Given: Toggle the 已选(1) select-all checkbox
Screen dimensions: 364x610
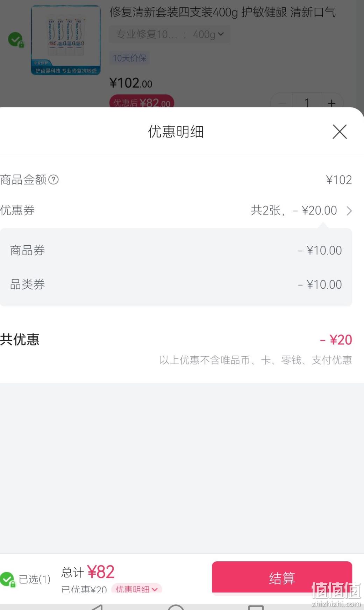Looking at the screenshot, I should pyautogui.click(x=8, y=579).
